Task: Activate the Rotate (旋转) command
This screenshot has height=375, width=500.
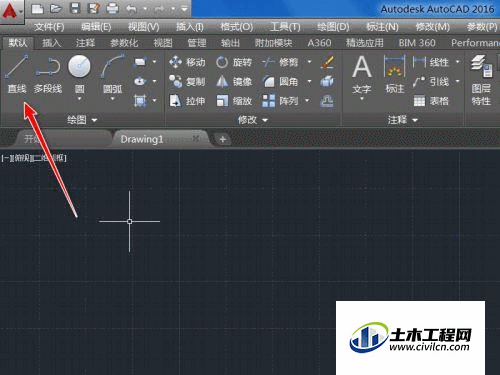Action: click(233, 62)
